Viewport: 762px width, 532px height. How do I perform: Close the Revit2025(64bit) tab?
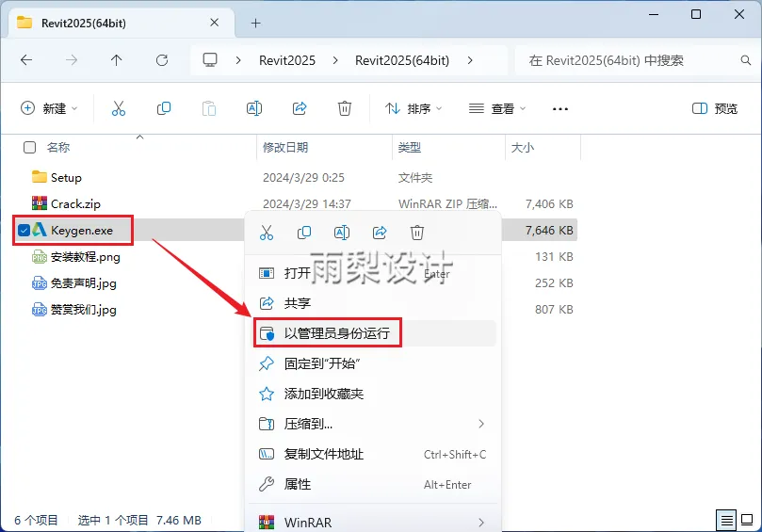click(x=215, y=23)
